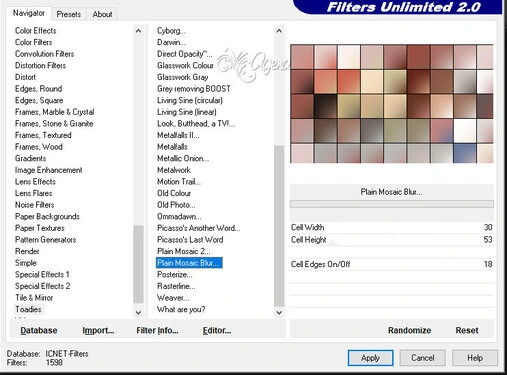This screenshot has width=507, height=375.
Task: Adjust the Cell Height slider
Action: tap(392, 240)
